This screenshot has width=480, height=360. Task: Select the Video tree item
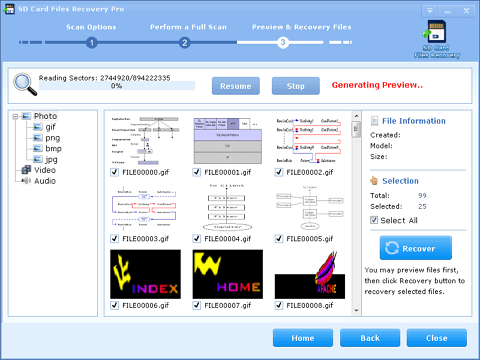45,170
